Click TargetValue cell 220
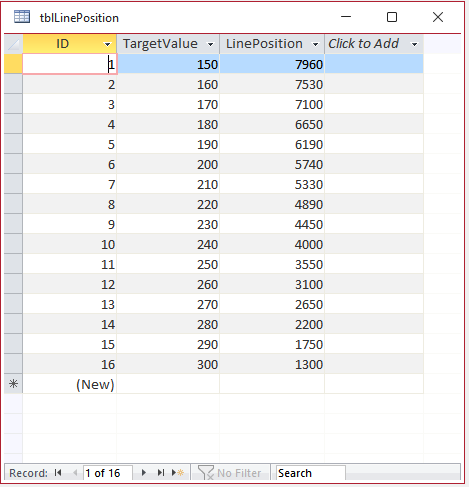This screenshot has width=469, height=487. 168,204
